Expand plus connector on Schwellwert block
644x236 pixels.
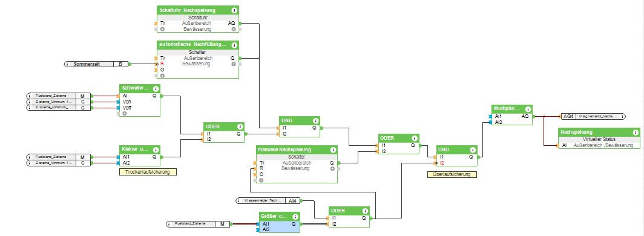(125, 113)
